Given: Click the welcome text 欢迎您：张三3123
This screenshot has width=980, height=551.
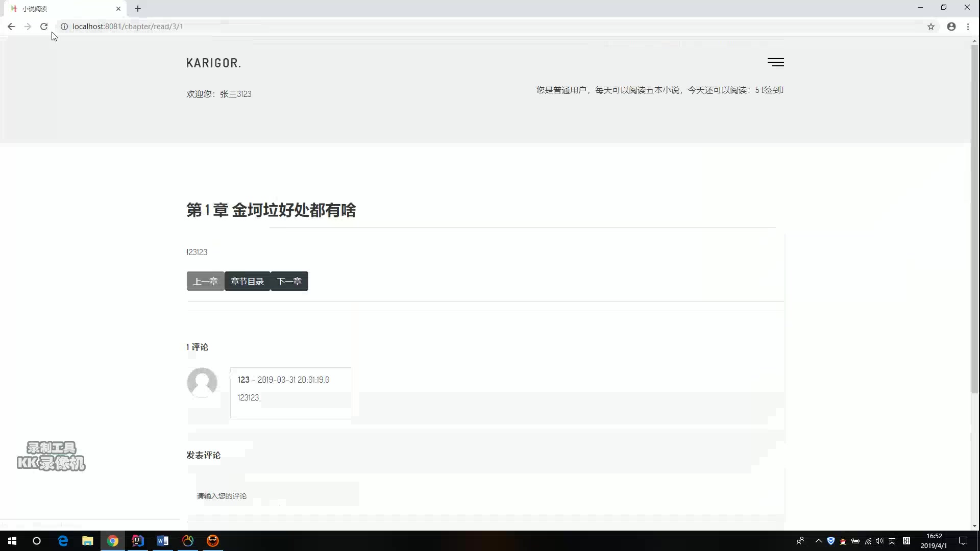Looking at the screenshot, I should click(x=218, y=94).
